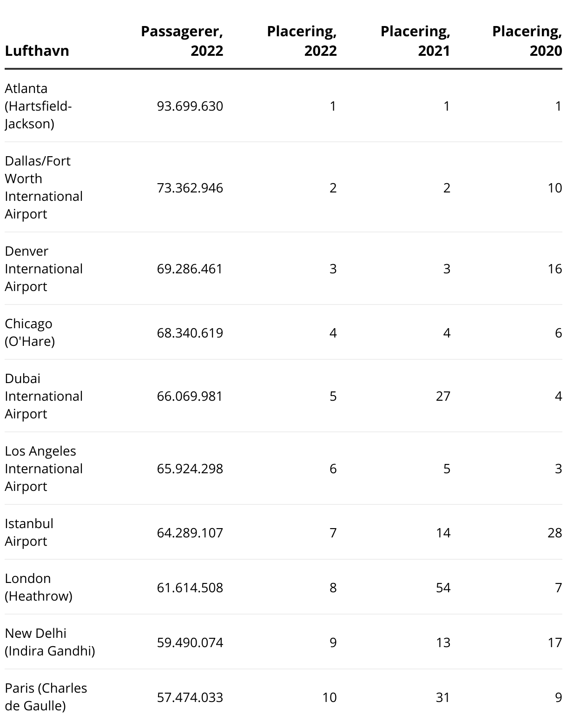The width and height of the screenshot is (567, 728).
Task: Click the Placering, 2020 column header
Action: click(x=527, y=41)
